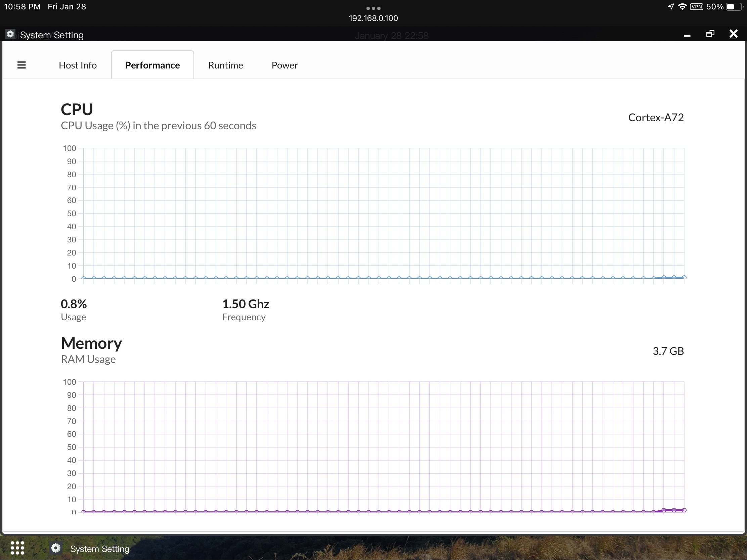
Task: Switch to the Power tab
Action: [284, 65]
